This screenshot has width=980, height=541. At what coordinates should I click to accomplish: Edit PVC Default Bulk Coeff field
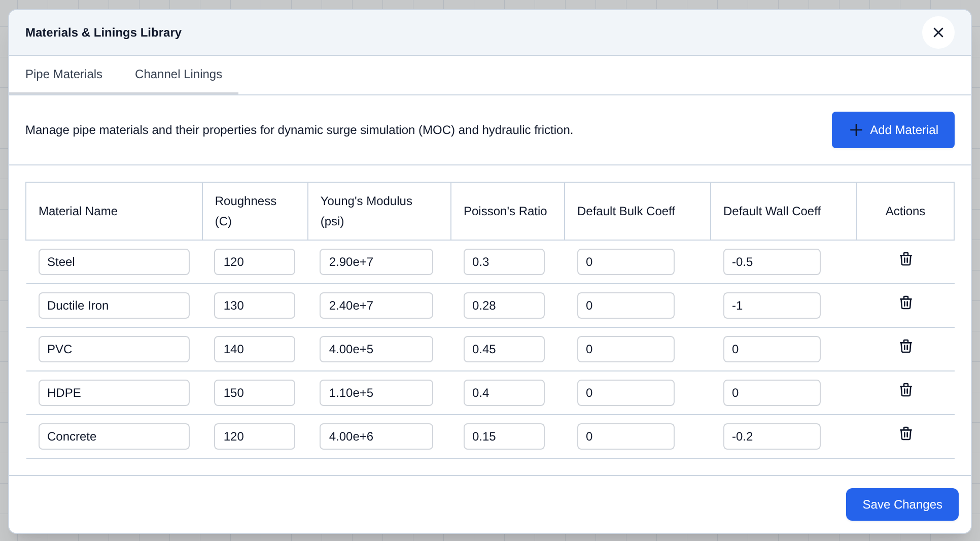pos(626,349)
